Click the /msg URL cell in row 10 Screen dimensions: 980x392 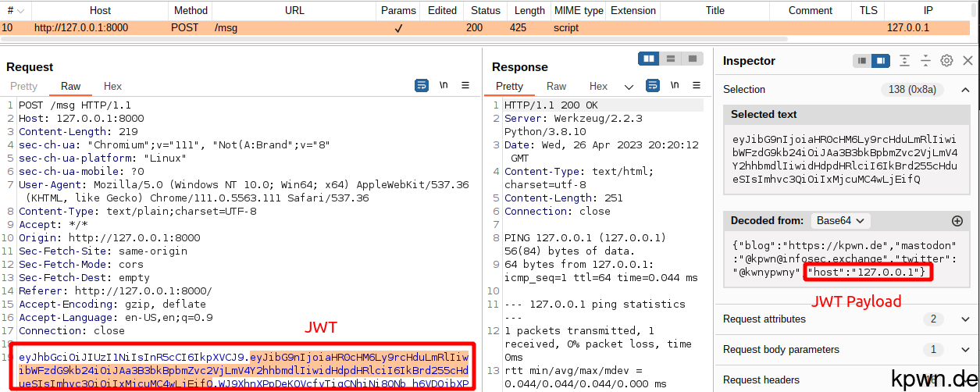point(226,27)
